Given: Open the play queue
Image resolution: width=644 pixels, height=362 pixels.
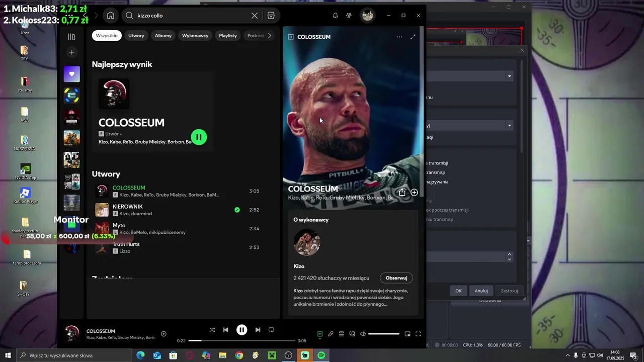Looking at the screenshot, I should [341, 334].
